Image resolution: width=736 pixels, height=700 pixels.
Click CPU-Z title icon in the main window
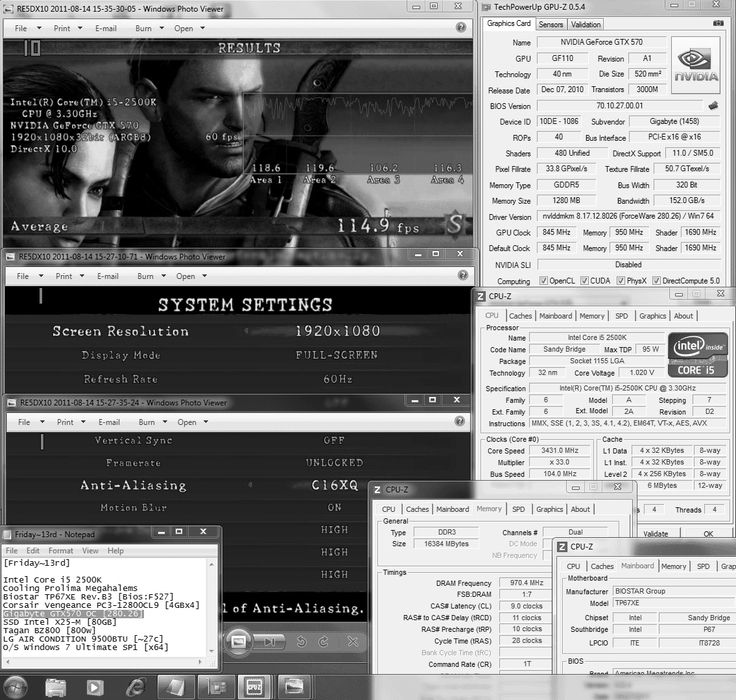481,296
